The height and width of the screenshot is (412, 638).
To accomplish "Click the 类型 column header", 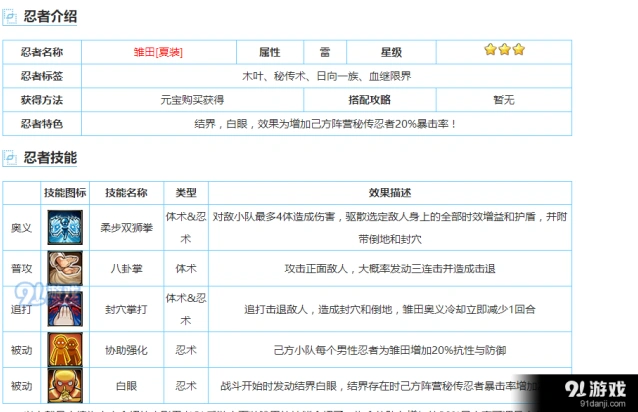I will (186, 193).
